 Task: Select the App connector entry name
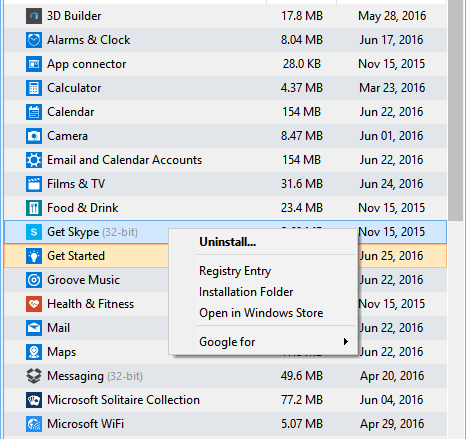tap(87, 64)
